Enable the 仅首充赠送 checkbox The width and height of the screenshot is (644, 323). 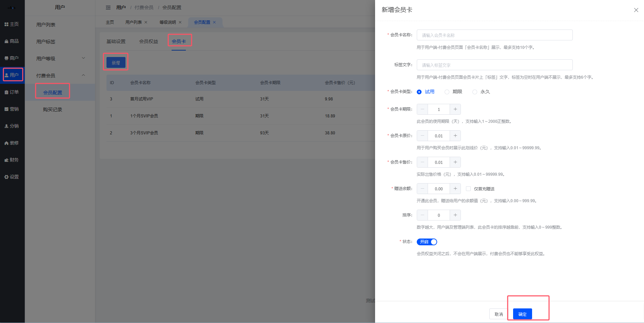(x=468, y=188)
